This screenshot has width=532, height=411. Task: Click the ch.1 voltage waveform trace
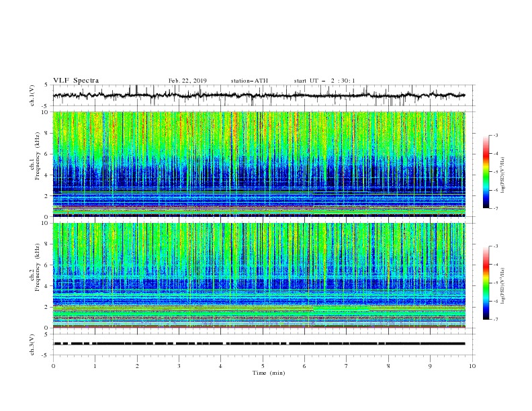click(x=259, y=95)
